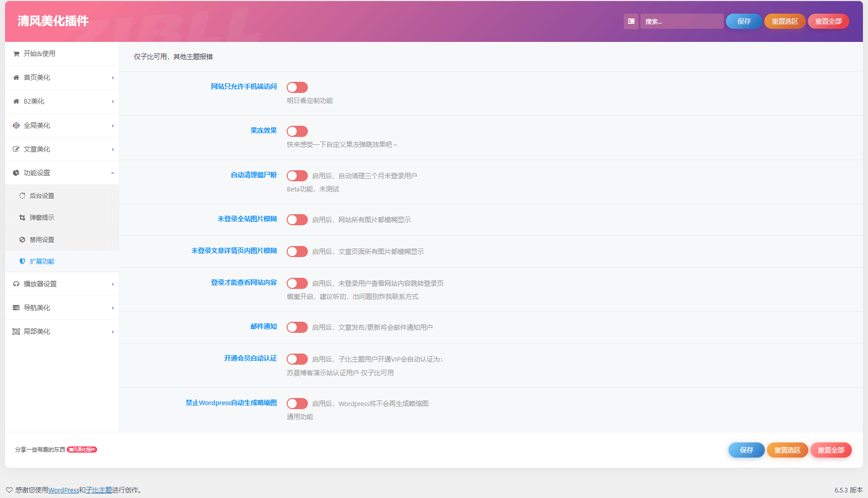The image size is (868, 498).
Task: Click the ban icon beside 禁用设置
Action: pos(22,240)
